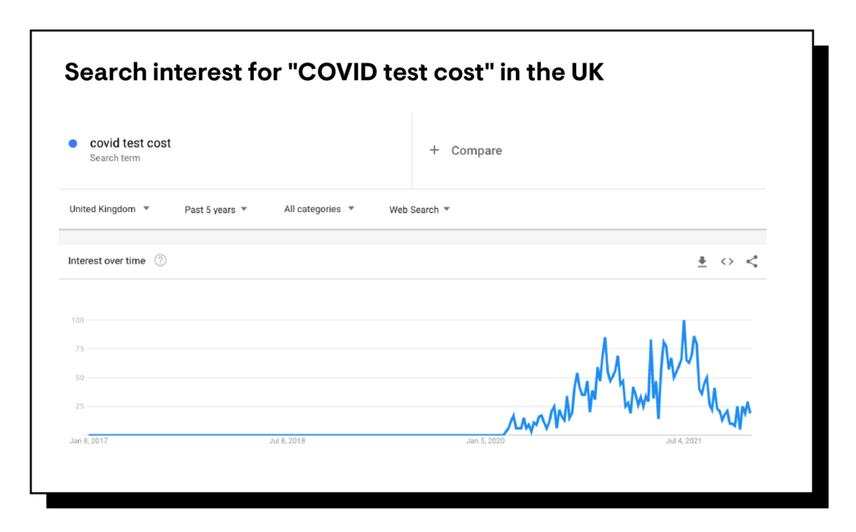
Task: Open the All categories dropdown
Action: pyautogui.click(x=318, y=209)
